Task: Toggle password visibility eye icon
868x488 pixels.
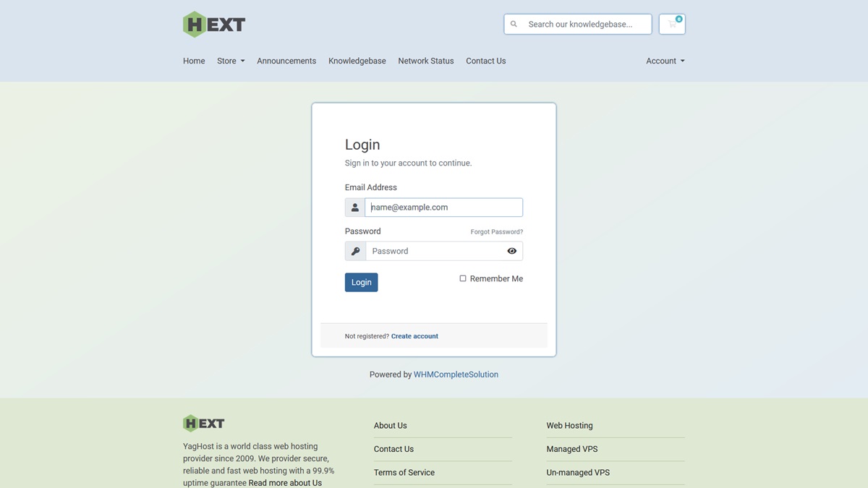Action: point(511,251)
